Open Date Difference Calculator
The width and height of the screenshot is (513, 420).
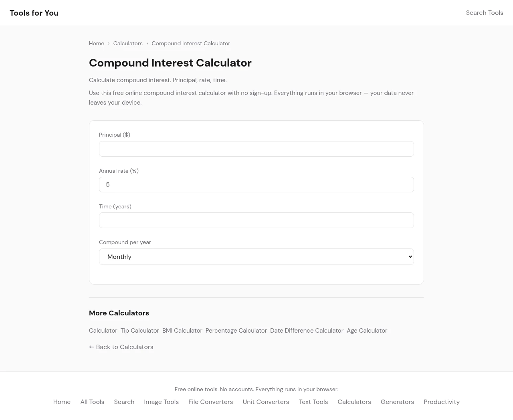pos(307,331)
